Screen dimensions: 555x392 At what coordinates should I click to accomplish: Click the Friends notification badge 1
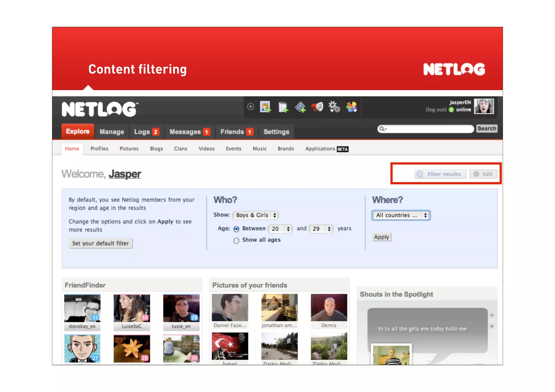[x=250, y=132]
